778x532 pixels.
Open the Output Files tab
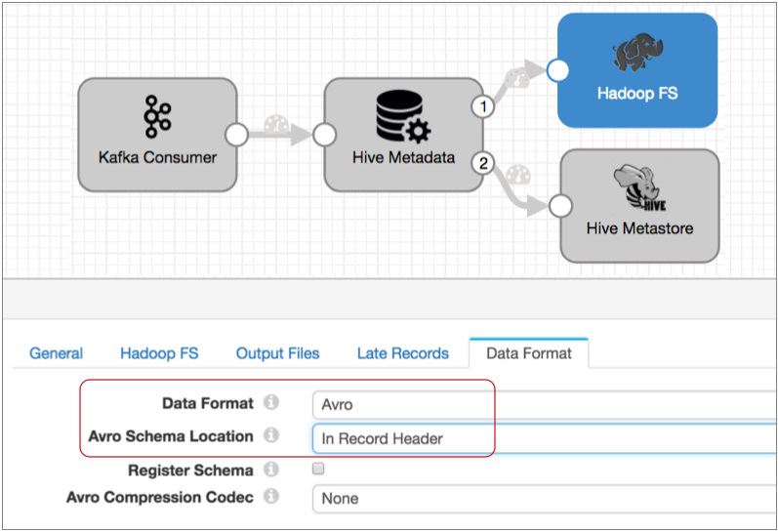(x=277, y=353)
